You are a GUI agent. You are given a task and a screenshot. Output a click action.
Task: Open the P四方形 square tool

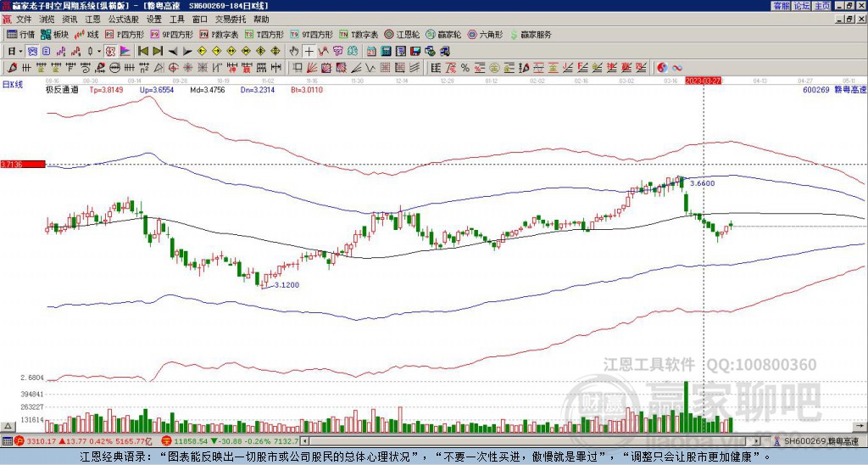[125, 35]
